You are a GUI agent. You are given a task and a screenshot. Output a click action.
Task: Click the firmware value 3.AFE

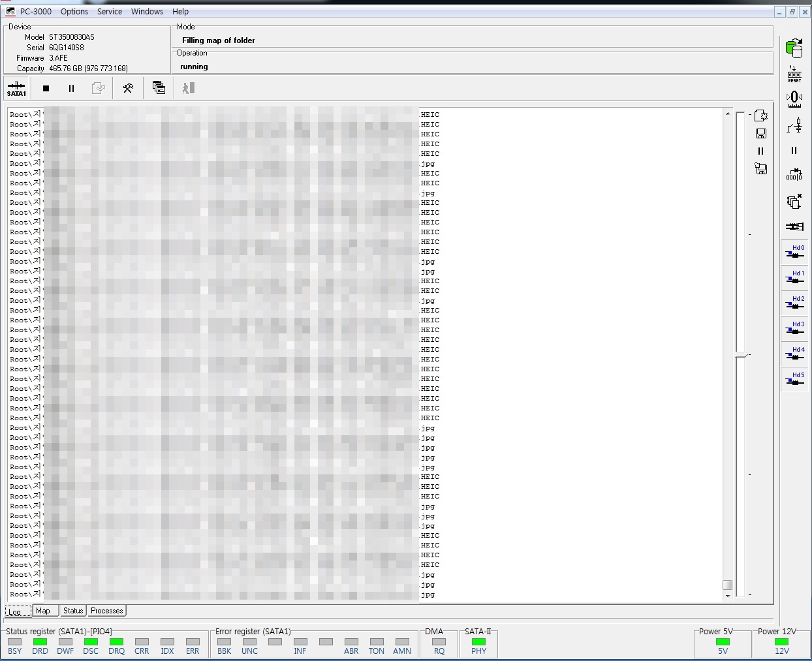coord(58,58)
